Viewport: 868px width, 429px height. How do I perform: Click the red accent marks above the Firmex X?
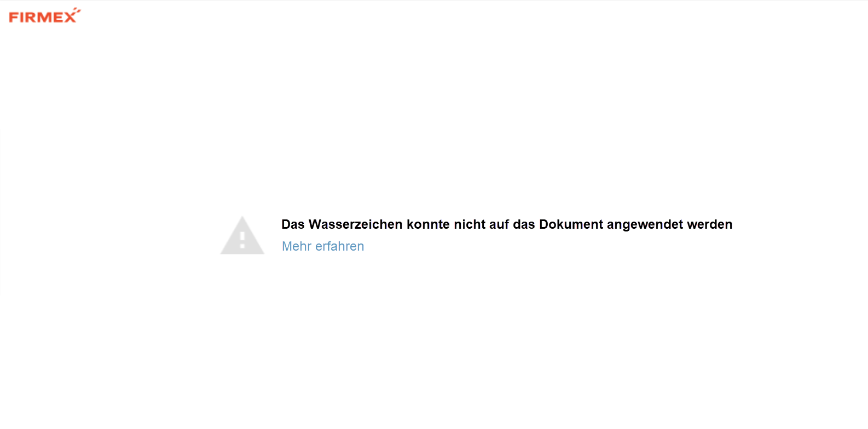[x=76, y=10]
